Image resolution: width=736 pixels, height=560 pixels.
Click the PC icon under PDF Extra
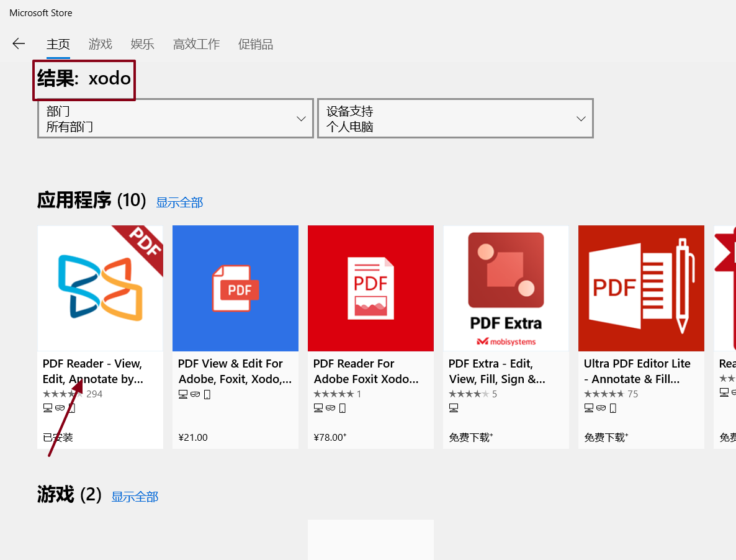pos(454,407)
